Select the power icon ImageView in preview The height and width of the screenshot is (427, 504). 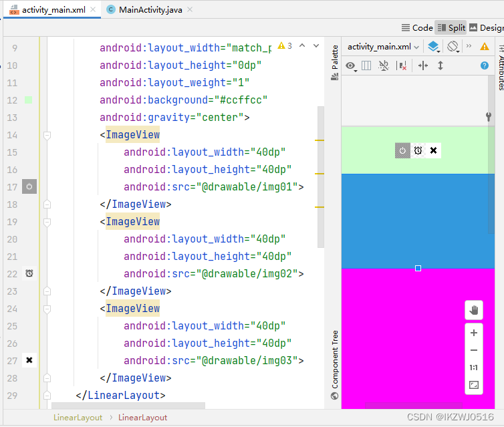402,151
